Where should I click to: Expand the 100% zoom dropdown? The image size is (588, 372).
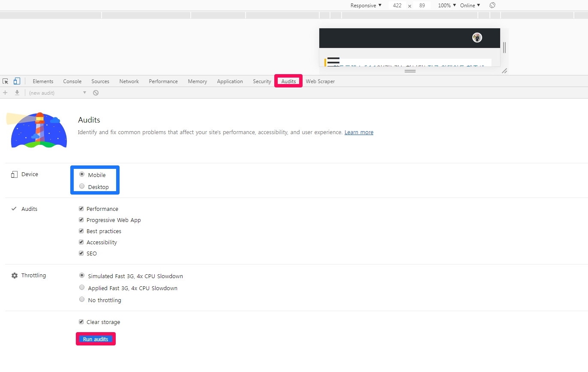447,6
